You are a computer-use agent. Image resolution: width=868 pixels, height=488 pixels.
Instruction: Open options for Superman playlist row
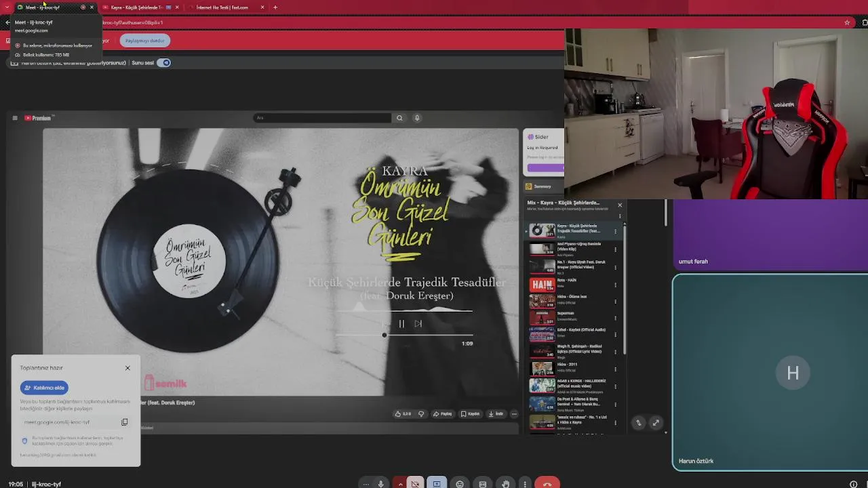tap(615, 319)
